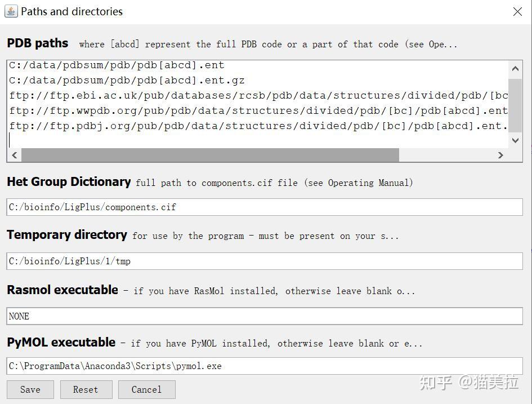This screenshot has height=404, width=532.
Task: Save the paths and directories settings
Action: (30, 389)
